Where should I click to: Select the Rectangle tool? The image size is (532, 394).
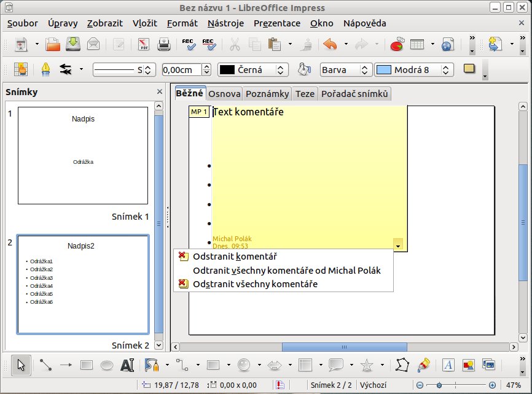[87, 365]
